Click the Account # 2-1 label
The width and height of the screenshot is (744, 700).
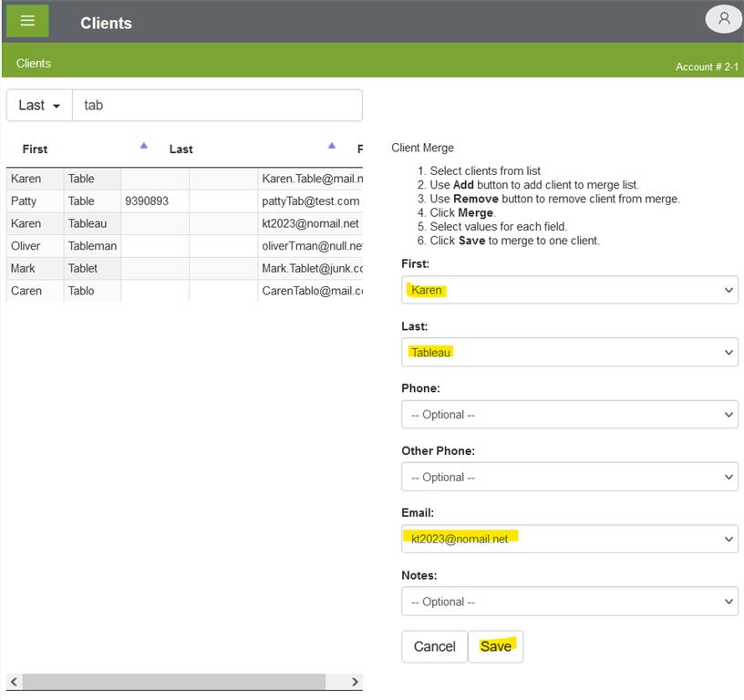pos(707,67)
